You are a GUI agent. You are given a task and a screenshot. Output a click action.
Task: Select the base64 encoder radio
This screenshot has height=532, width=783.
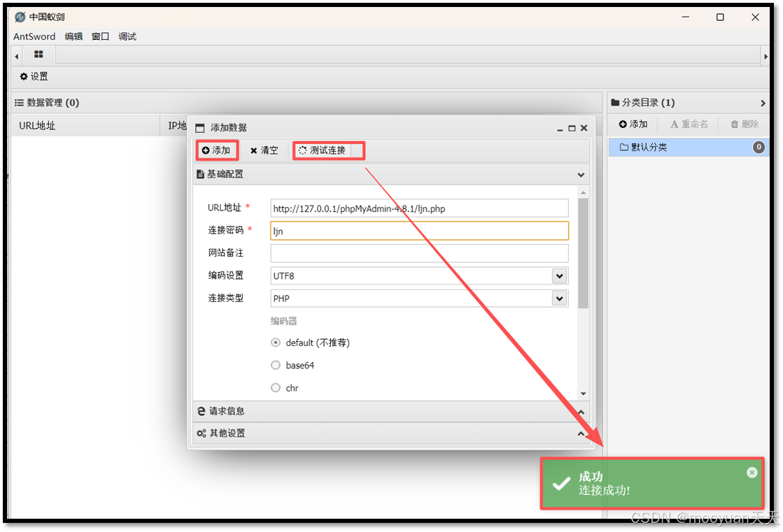pyautogui.click(x=275, y=365)
